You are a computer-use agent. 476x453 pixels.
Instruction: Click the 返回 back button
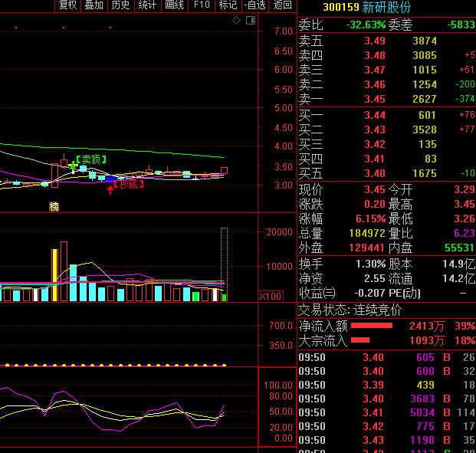tap(282, 5)
